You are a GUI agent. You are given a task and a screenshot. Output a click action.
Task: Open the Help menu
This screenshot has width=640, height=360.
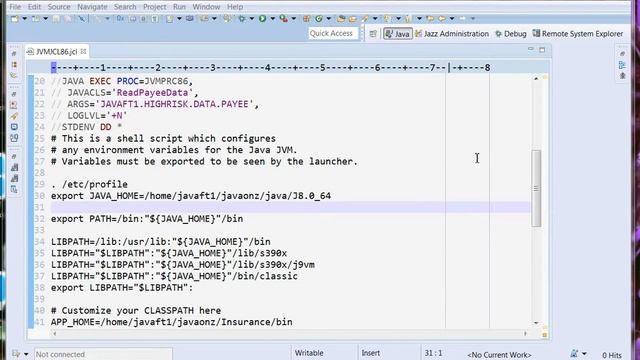coord(235,7)
